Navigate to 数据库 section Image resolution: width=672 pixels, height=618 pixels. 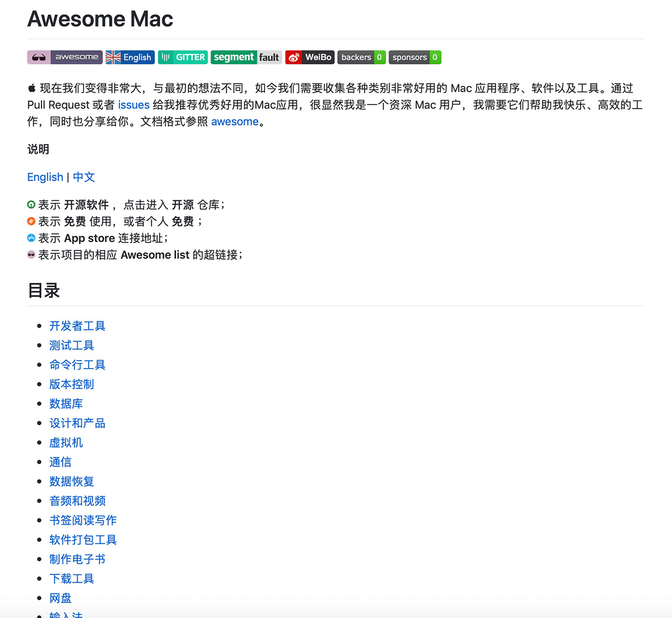[x=66, y=404]
